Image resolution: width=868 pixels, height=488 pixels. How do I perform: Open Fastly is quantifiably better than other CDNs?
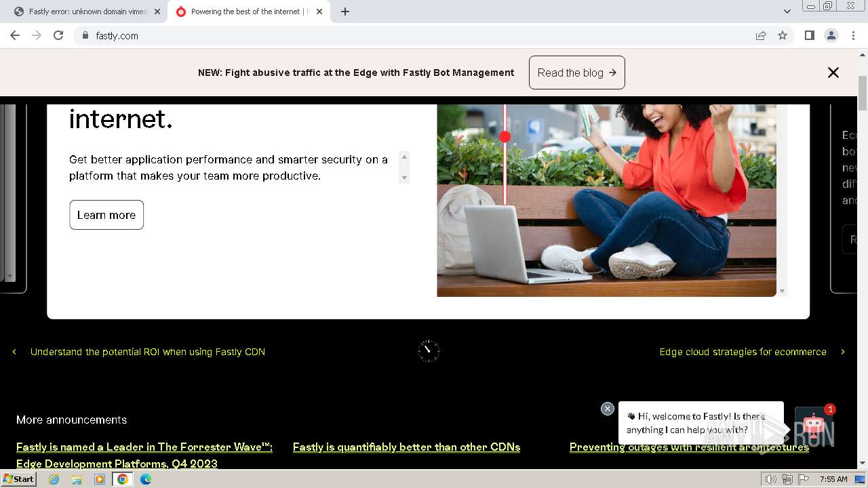pyautogui.click(x=406, y=447)
